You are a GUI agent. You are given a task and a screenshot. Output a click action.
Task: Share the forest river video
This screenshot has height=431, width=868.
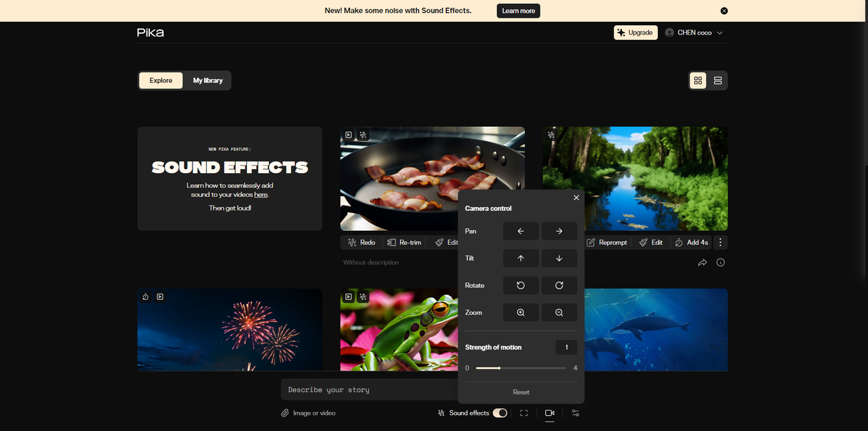703,263
